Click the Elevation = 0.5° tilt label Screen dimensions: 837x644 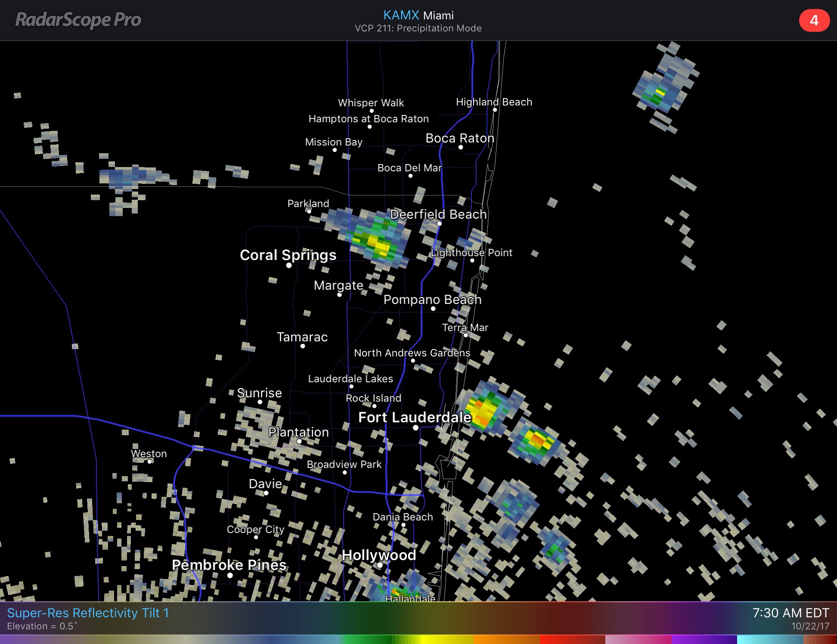point(42,626)
